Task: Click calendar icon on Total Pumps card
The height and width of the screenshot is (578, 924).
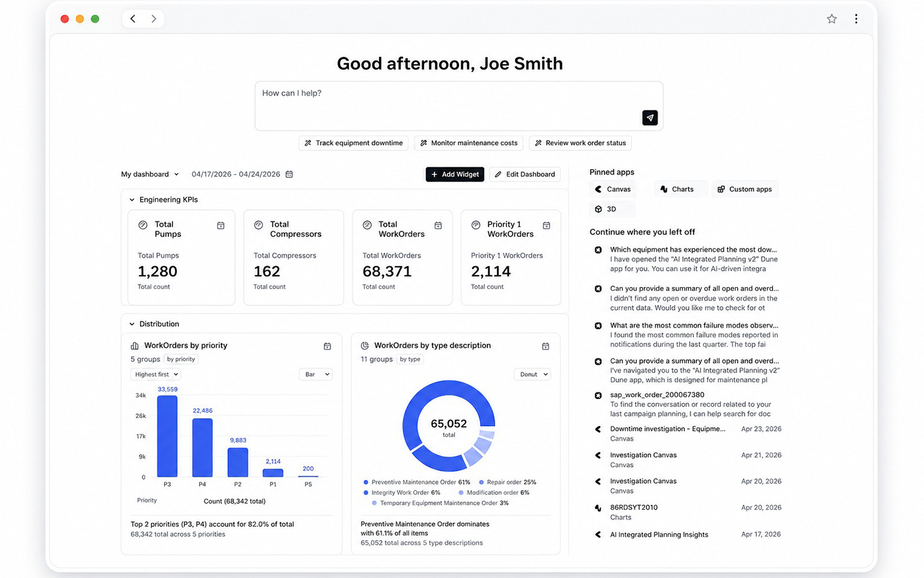Action: pyautogui.click(x=220, y=225)
